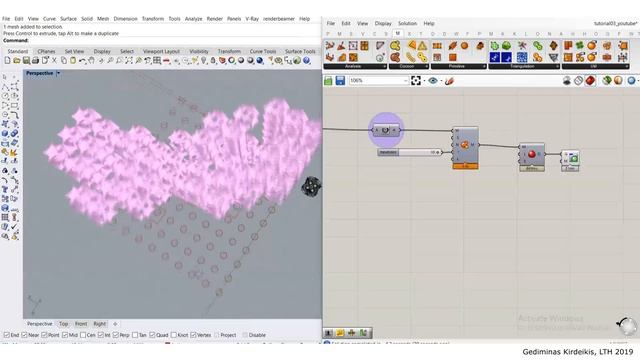Click the Grasshopper blue save disk icon
Screen dimensions: 640x360
tap(340, 81)
